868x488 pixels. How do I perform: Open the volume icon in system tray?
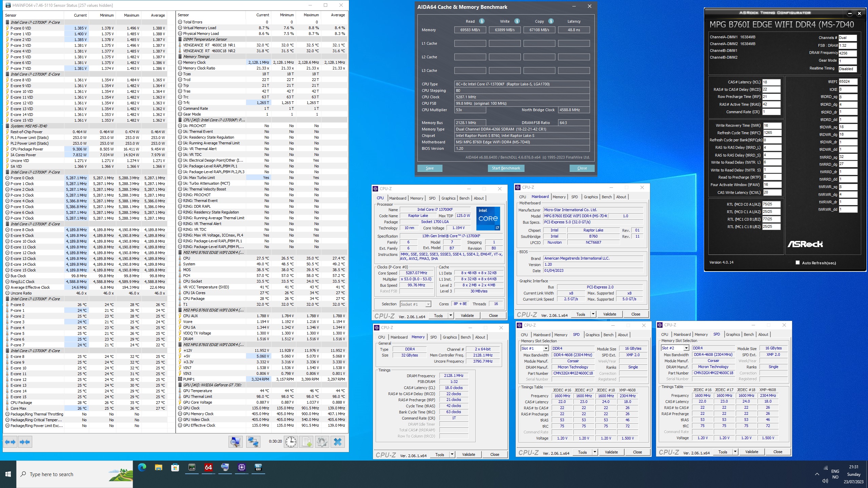(825, 481)
